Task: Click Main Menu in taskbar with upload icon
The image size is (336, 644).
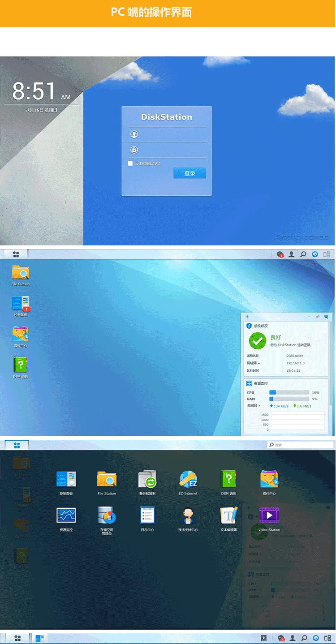Action: click(x=17, y=638)
